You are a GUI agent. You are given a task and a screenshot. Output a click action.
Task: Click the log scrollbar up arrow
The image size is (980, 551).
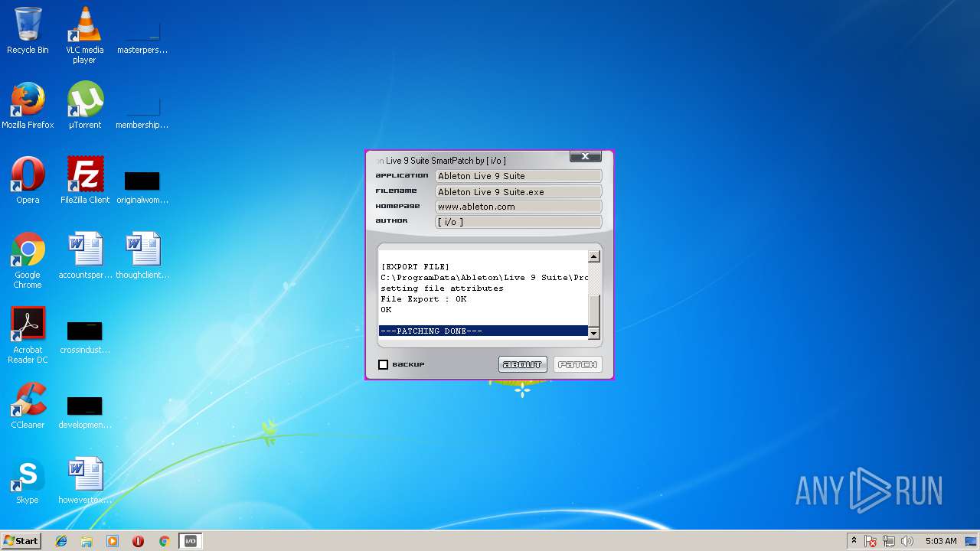593,256
